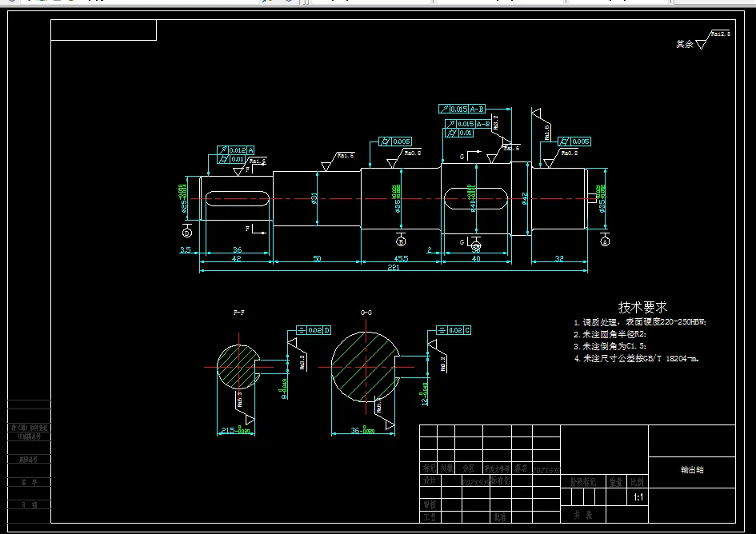Select the ø42 diameter dimension
The width and height of the screenshot is (756, 534).
pyautogui.click(x=525, y=198)
